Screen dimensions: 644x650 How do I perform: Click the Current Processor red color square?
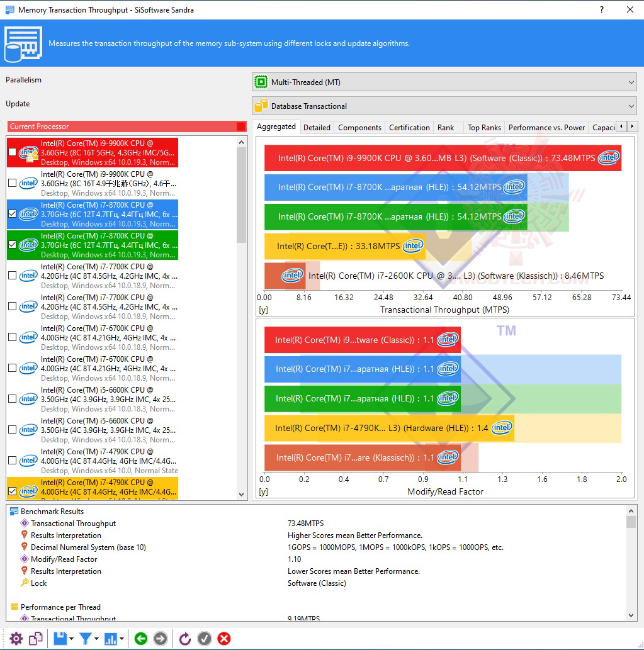click(240, 126)
